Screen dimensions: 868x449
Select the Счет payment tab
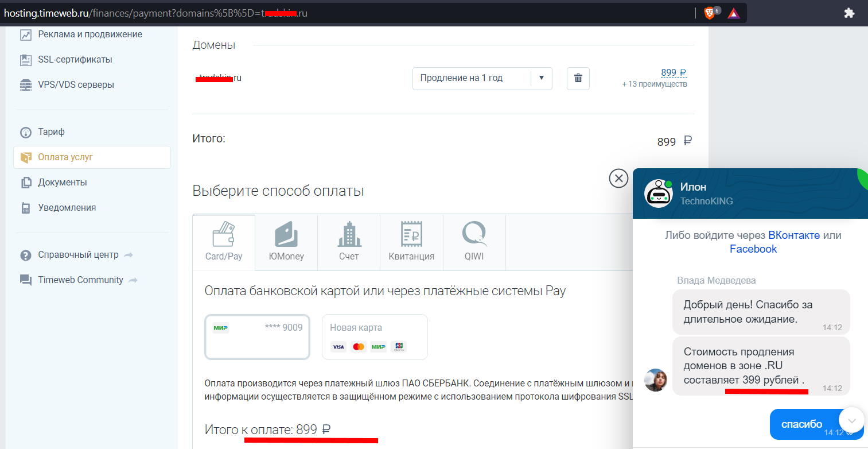[349, 242]
